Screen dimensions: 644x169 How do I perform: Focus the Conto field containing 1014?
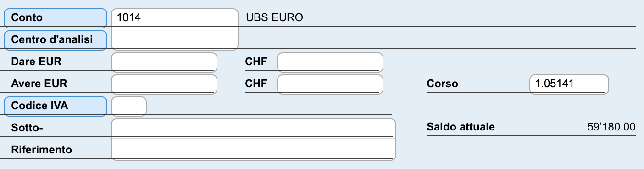click(175, 18)
